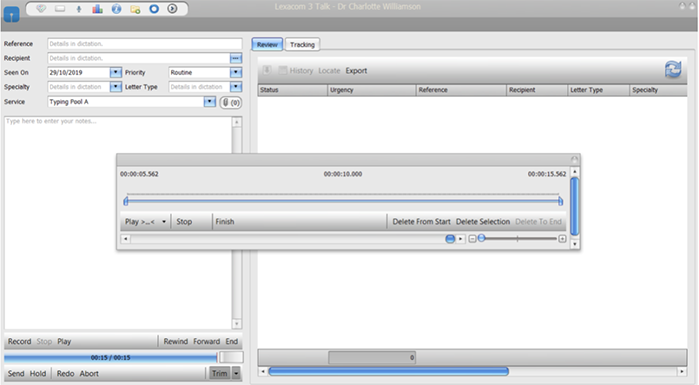
Task: Click Finish in the trim window
Action: coord(225,221)
